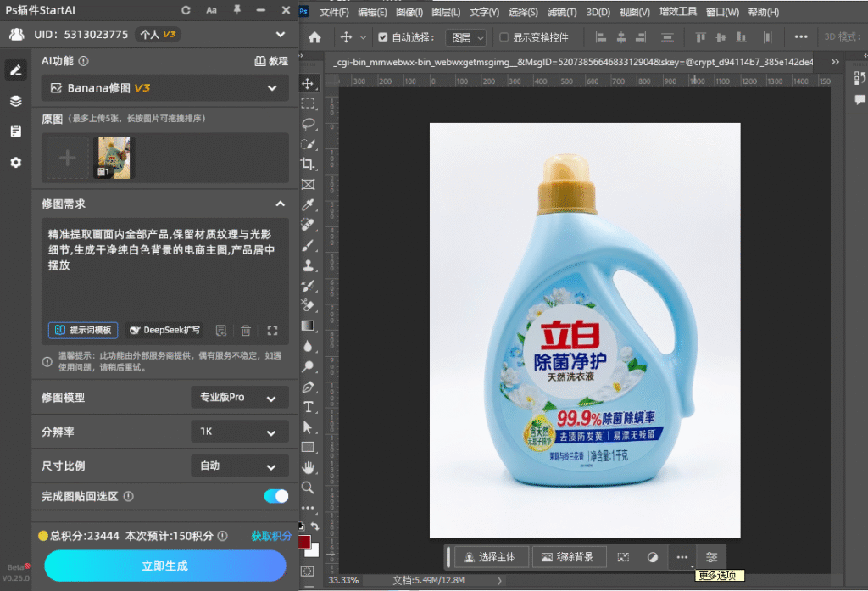Select the Type tool

point(308,407)
